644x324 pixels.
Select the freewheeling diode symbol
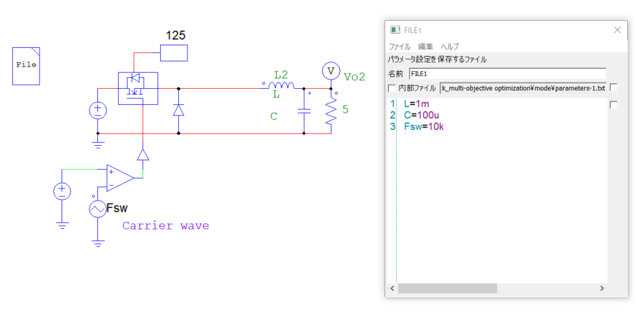178,110
